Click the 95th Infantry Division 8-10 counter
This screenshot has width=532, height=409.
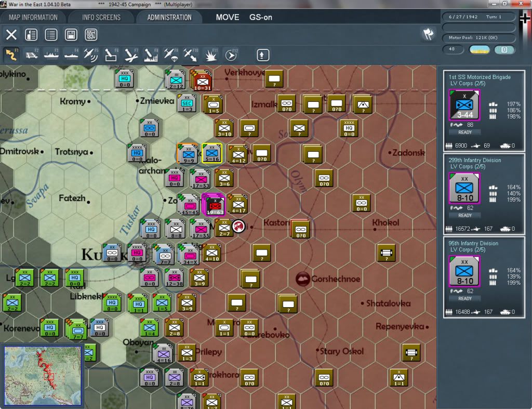click(x=464, y=271)
